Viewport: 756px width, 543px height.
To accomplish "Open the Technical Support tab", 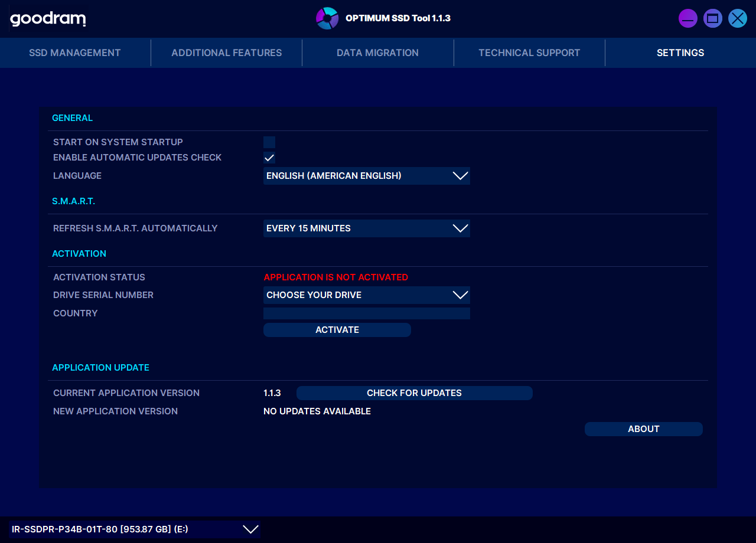I will pos(529,53).
